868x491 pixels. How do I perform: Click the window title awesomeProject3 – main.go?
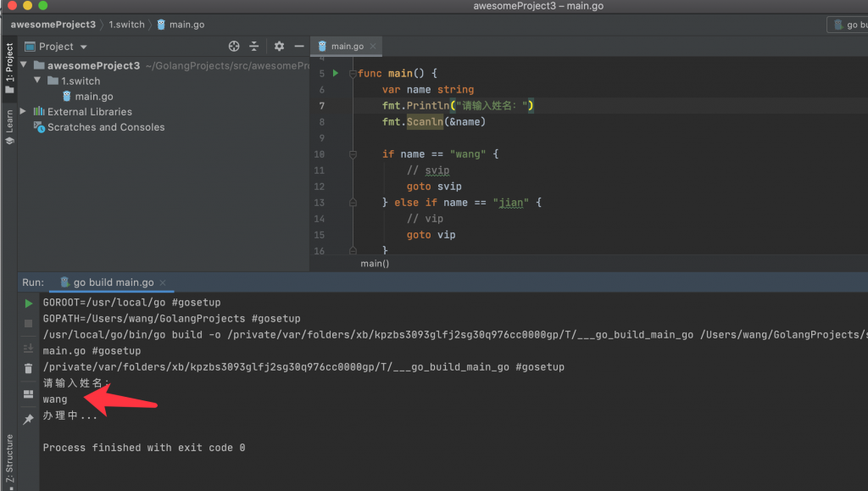538,6
